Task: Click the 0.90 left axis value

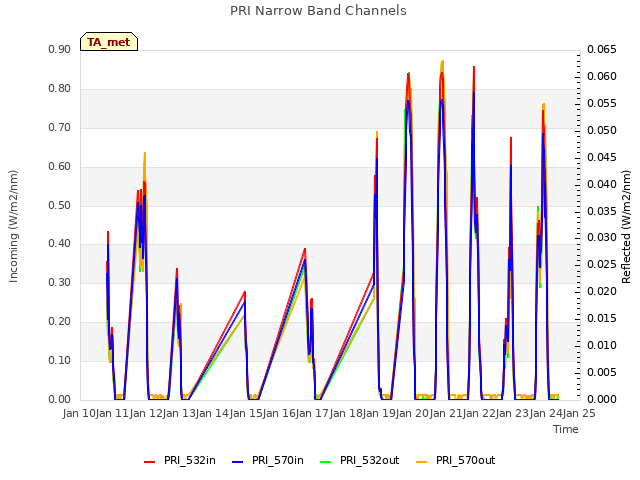Action: (x=60, y=49)
